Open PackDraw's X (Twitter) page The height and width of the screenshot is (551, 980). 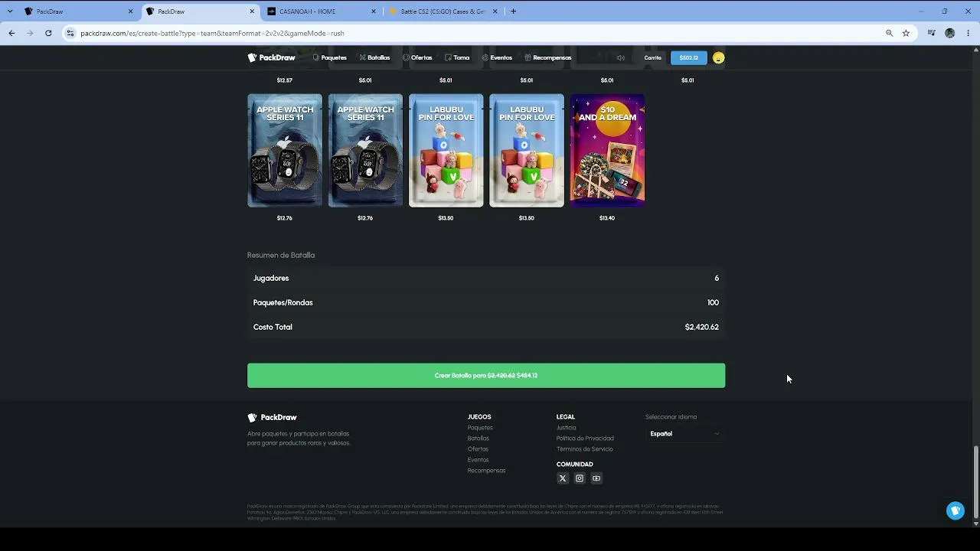[563, 478]
